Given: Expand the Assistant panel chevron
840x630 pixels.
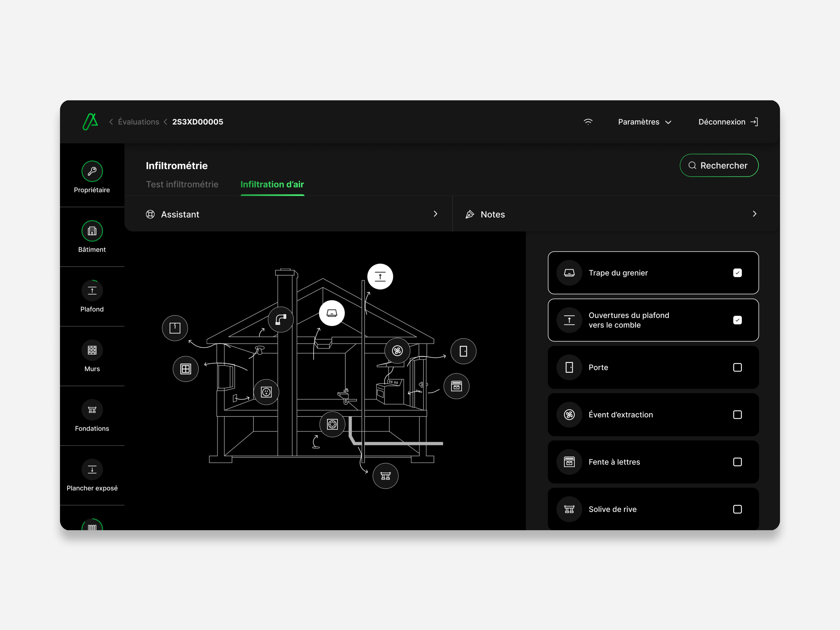Looking at the screenshot, I should click(435, 214).
